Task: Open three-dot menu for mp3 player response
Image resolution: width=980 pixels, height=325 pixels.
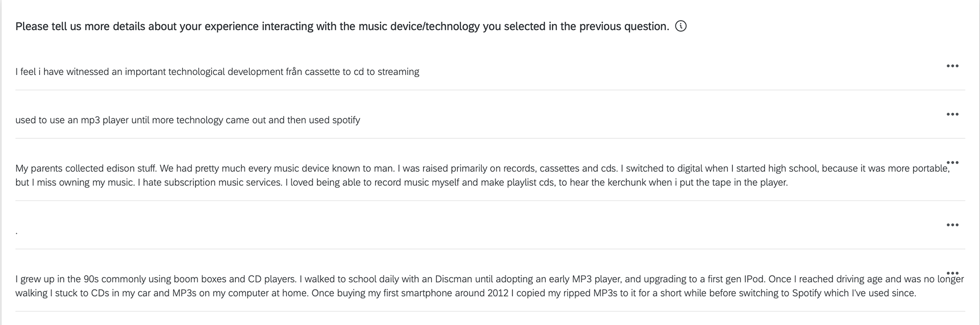Action: click(x=952, y=114)
